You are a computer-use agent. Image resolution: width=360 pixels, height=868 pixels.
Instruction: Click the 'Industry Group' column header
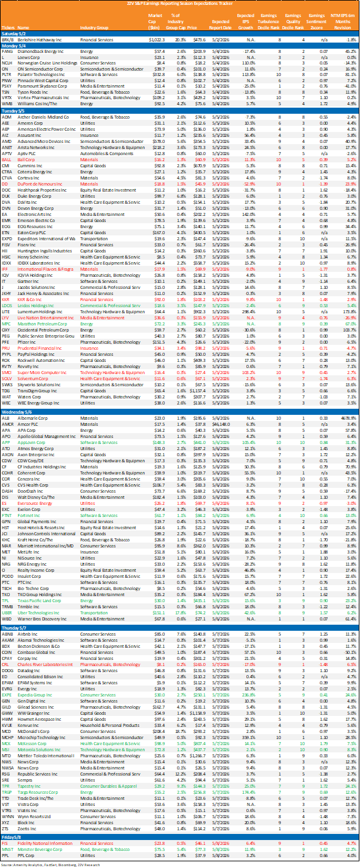(95, 27)
